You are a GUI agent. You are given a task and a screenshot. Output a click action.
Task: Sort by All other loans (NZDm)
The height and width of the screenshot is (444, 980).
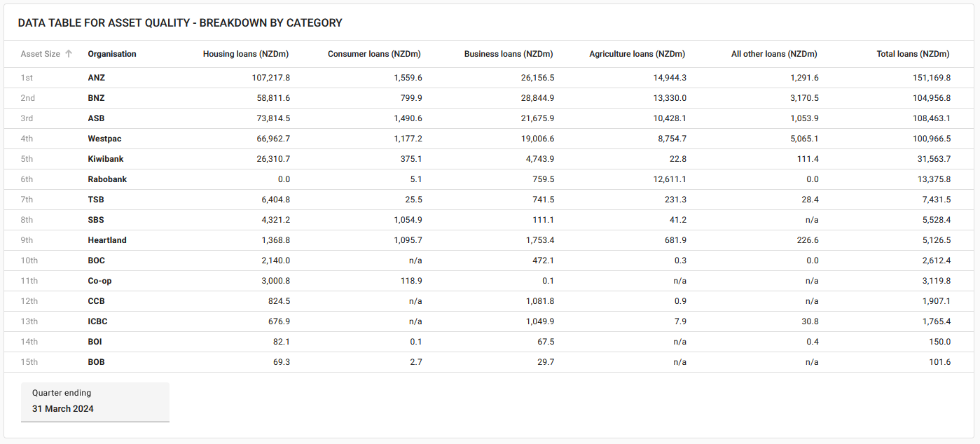pos(773,54)
